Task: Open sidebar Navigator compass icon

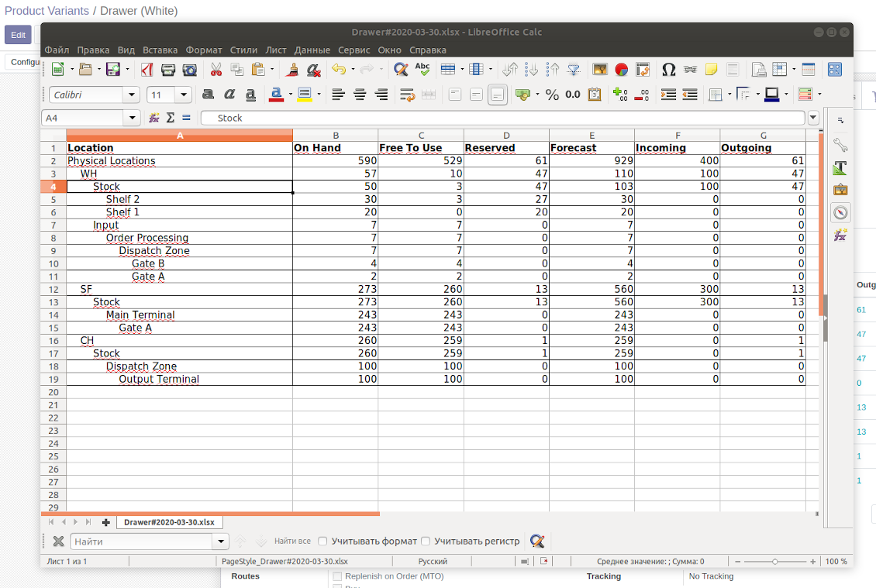Action: tap(840, 213)
